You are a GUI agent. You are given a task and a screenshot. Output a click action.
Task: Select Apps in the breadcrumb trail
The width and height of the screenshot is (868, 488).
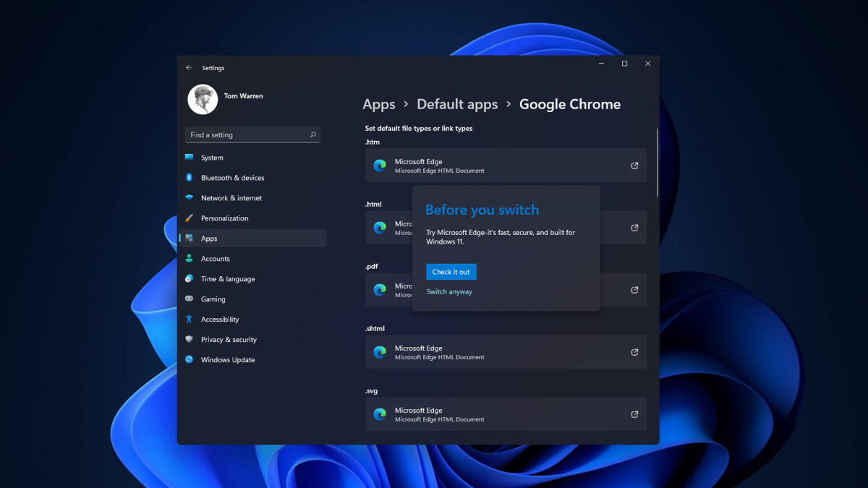coord(378,103)
